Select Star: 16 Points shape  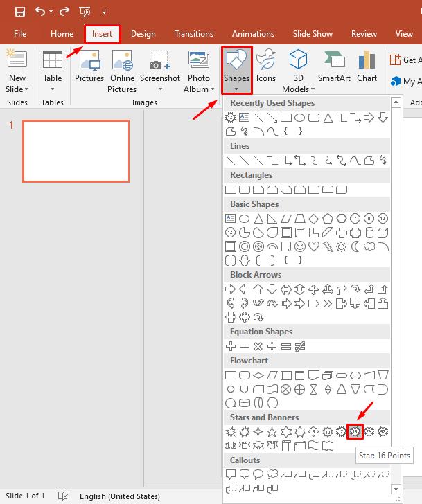tap(355, 432)
